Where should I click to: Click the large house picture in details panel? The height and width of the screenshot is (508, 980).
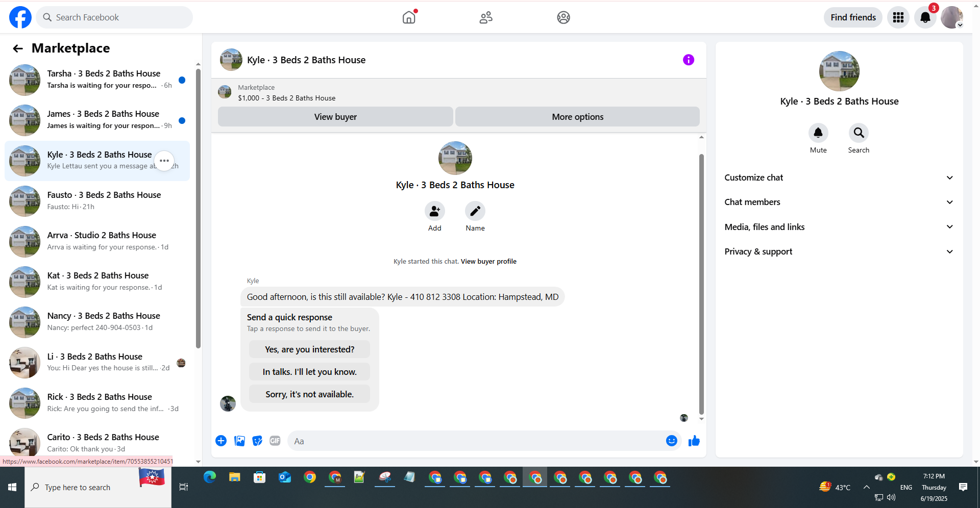click(x=839, y=71)
